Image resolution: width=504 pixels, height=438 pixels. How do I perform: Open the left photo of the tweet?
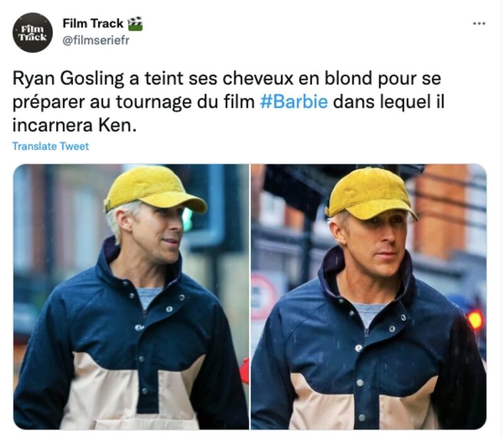click(x=131, y=296)
